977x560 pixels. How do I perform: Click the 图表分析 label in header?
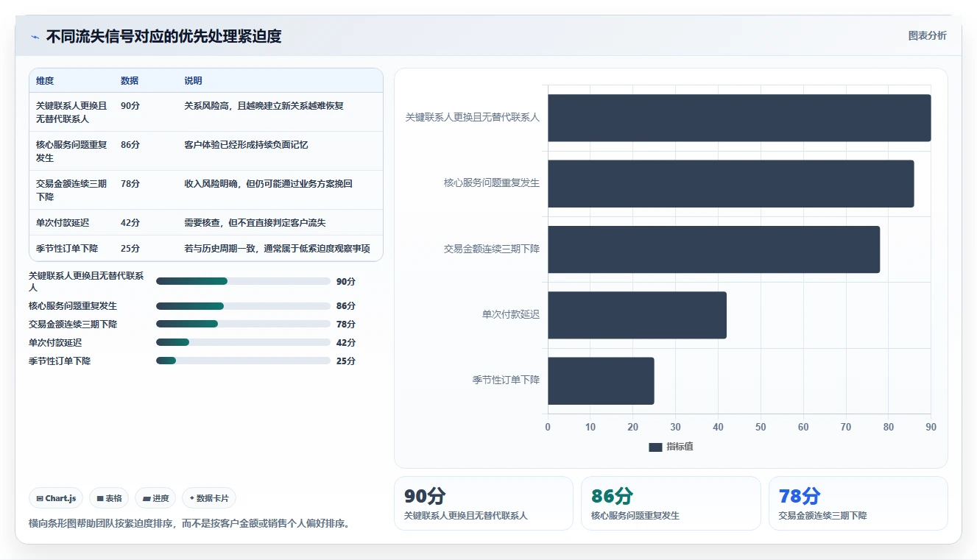[x=928, y=35]
